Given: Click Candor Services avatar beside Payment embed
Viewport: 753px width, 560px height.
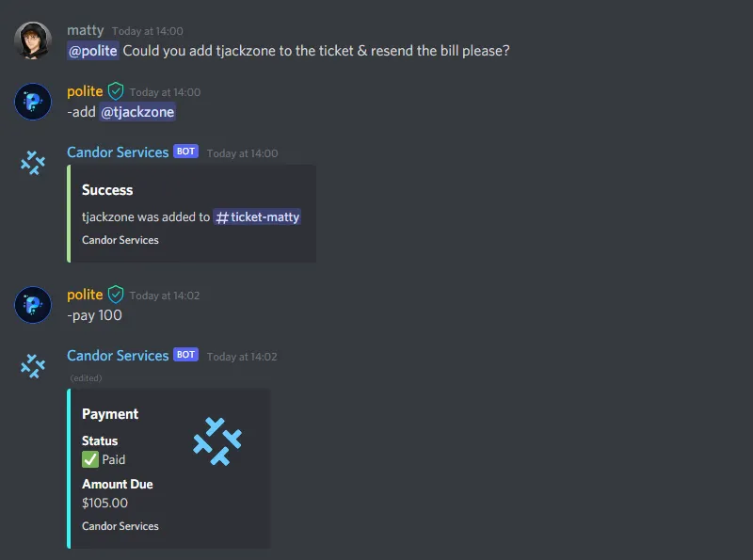Looking at the screenshot, I should pyautogui.click(x=33, y=366).
